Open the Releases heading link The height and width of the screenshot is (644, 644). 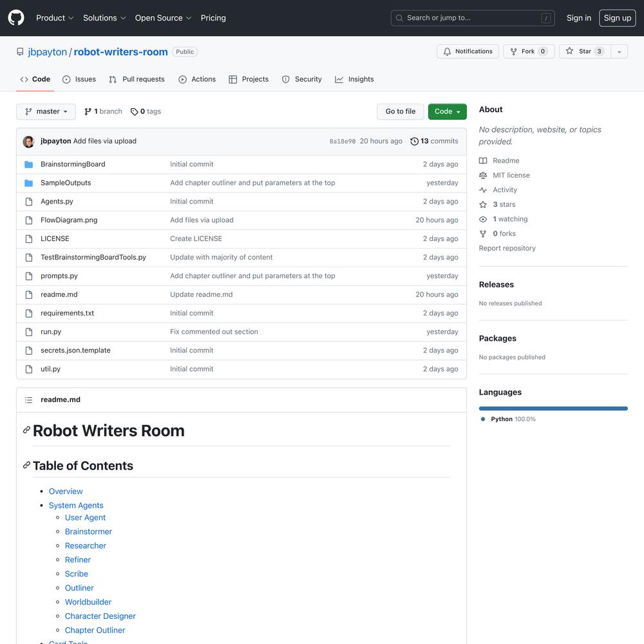click(x=496, y=285)
